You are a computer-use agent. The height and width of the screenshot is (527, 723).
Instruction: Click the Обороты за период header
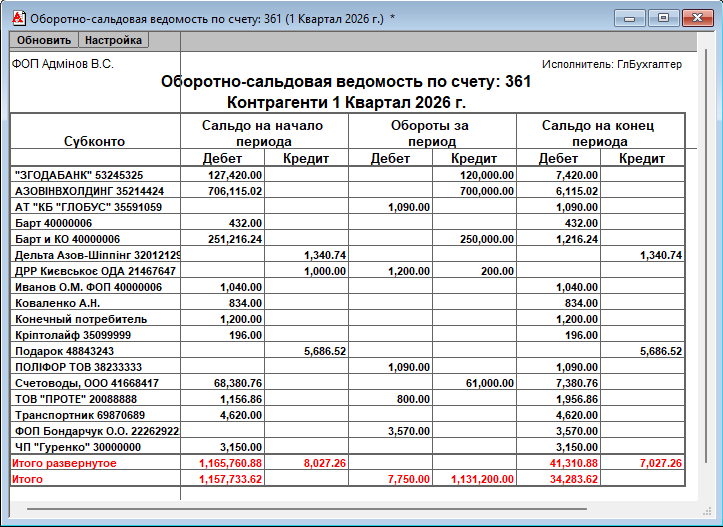[430, 134]
